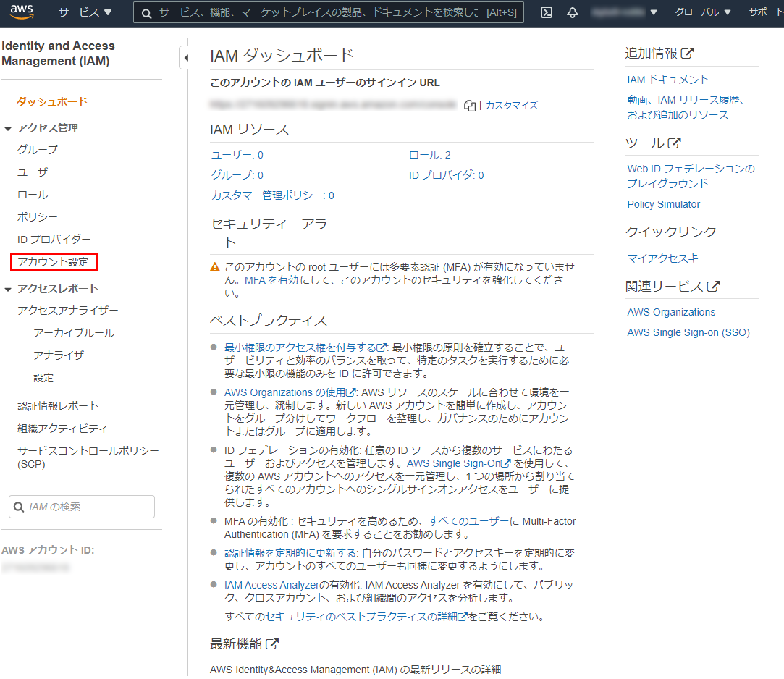Open 組織アクティビティ in sidebar
The image size is (784, 679).
coord(62,429)
